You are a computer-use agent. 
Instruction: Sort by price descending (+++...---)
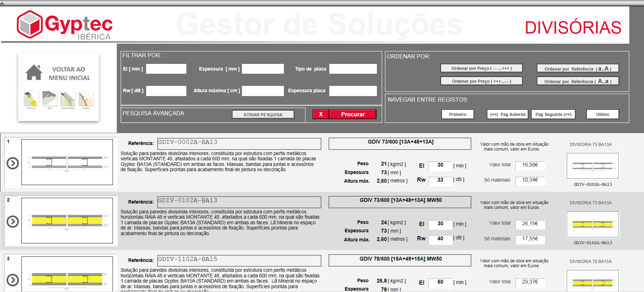481,81
